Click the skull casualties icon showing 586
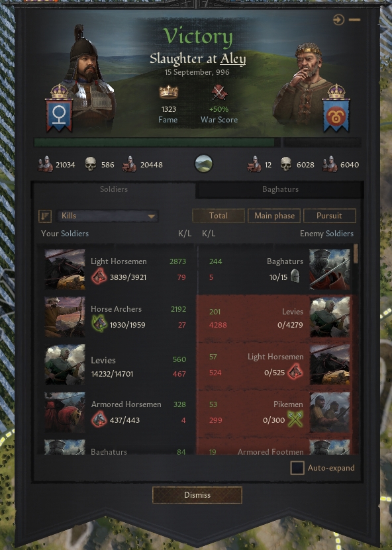Image resolution: width=392 pixels, height=550 pixels. coord(91,163)
